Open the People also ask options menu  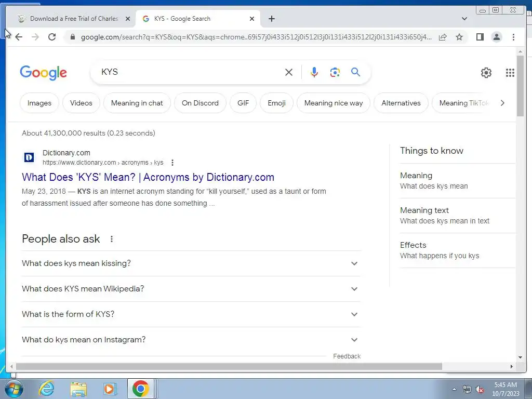111,239
